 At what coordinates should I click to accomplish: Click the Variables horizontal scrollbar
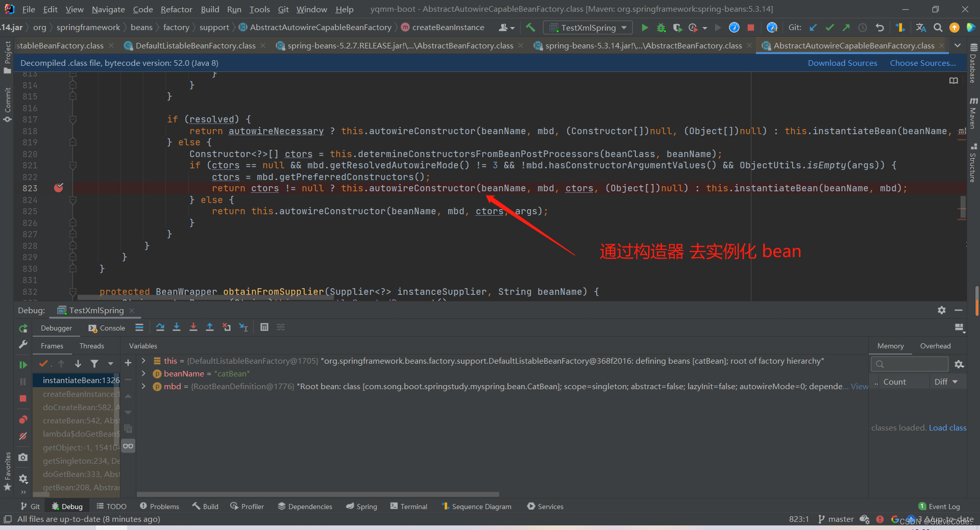tap(318, 494)
